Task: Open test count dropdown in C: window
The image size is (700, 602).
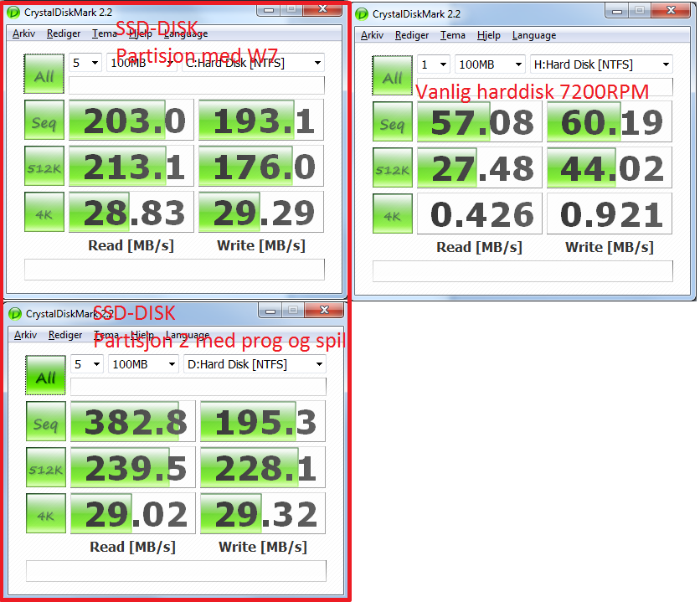Action: 85,63
